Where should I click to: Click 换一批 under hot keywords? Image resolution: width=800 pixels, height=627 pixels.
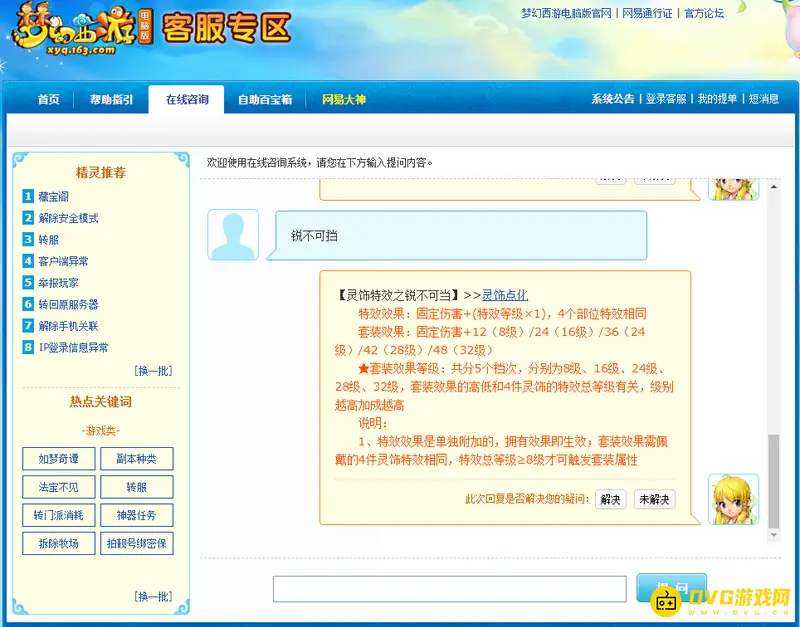coord(153,596)
